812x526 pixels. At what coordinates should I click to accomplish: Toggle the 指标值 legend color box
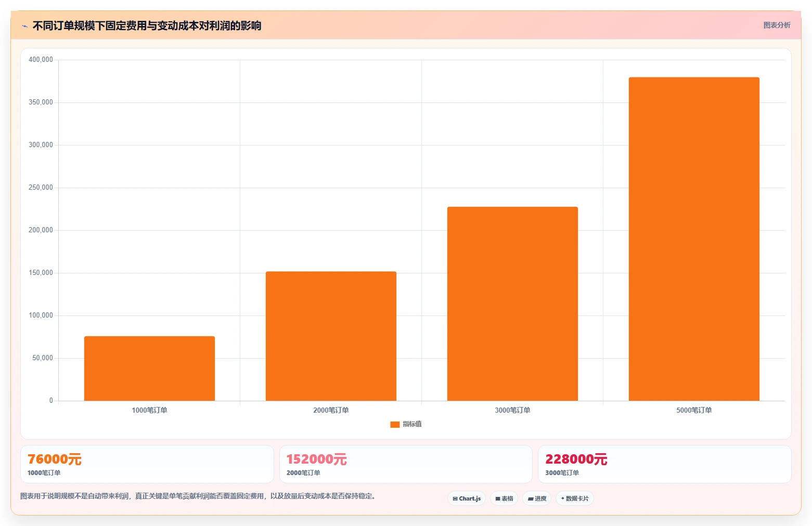point(395,424)
